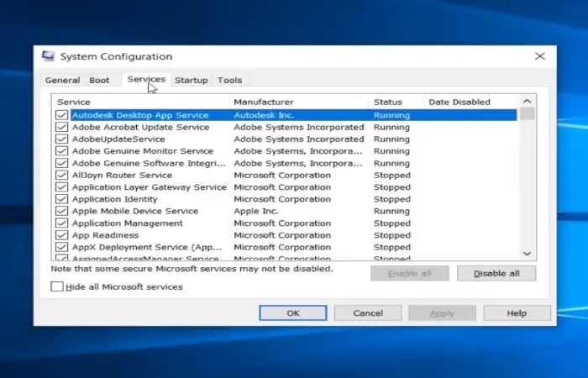Click the Apple Inc. manufacturer cell
The height and width of the screenshot is (378, 588).
[x=256, y=211]
